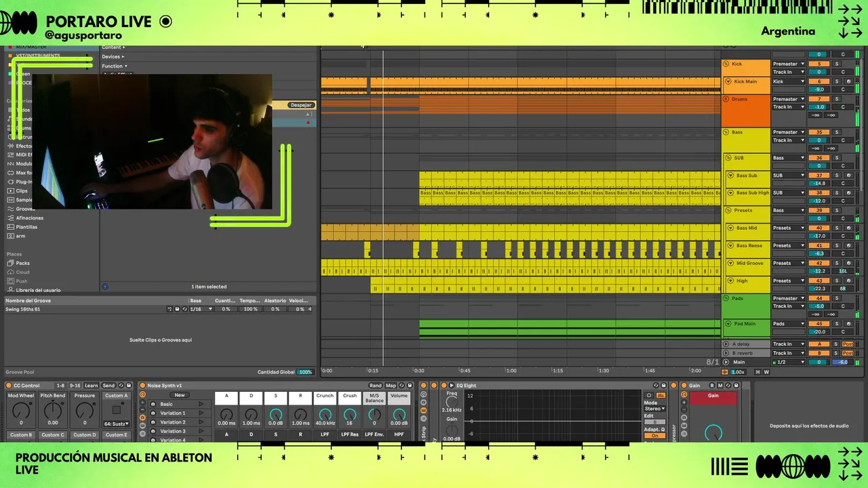This screenshot has width=868, height=488.
Task: Select the 1-8 tab in CC Control
Action: (60, 386)
